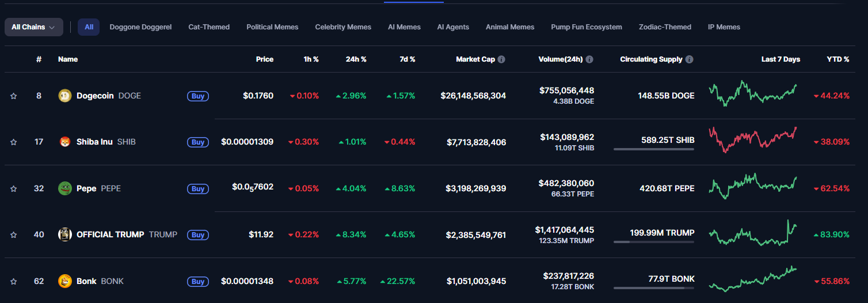This screenshot has height=303, width=868.
Task: Click OFFICIAL TRUMP circulating supply bar
Action: click(654, 242)
